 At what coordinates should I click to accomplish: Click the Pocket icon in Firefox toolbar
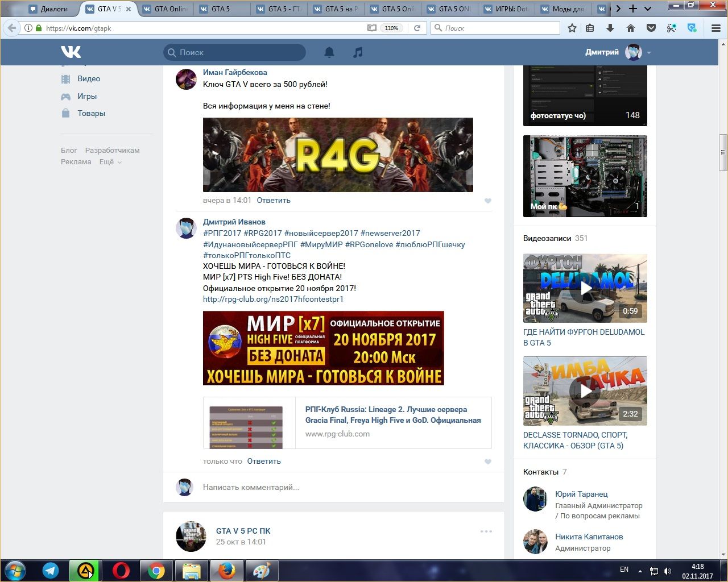[x=651, y=28]
